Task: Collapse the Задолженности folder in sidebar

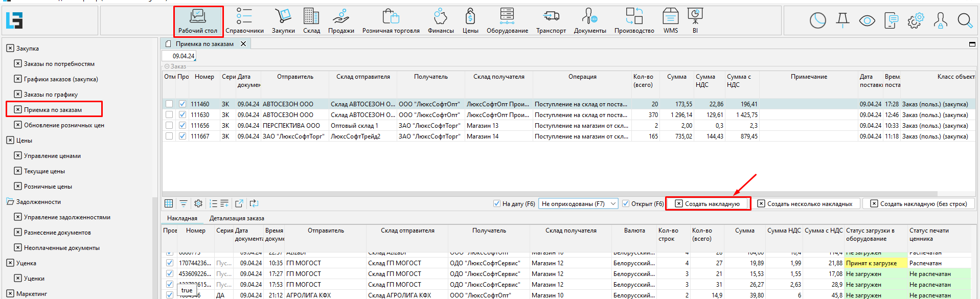Action: tap(10, 202)
